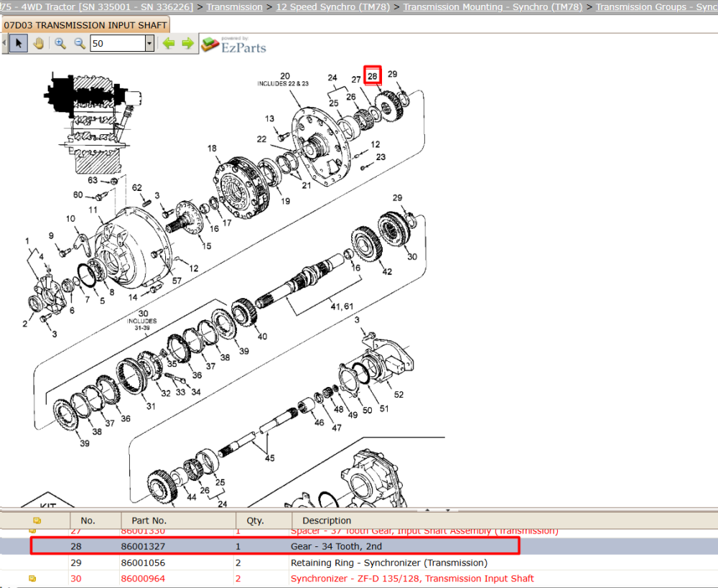Viewport: 718px width, 588px height.
Task: Click callout 44 in the diagram
Action: pyautogui.click(x=192, y=498)
